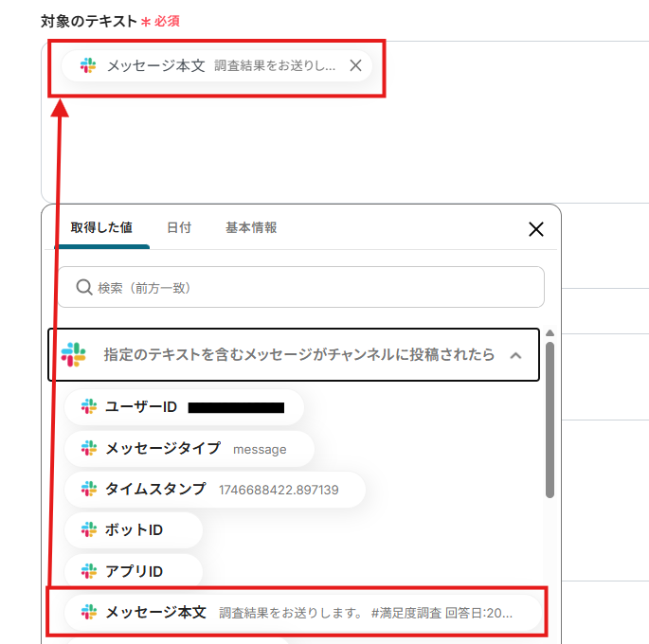This screenshot has width=649, height=644.
Task: Click the magnifier icon in search box
Action: (84, 287)
